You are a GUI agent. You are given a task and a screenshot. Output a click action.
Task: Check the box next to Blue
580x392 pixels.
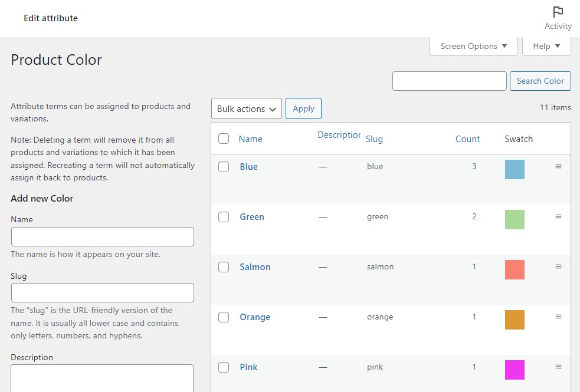pyautogui.click(x=224, y=167)
